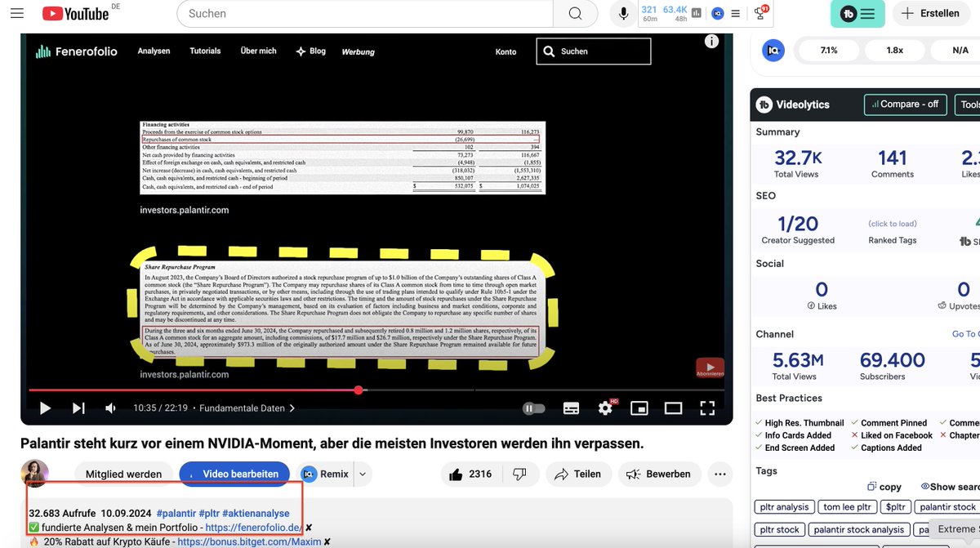Open #aktienanalyse hashtag link
This screenshot has height=548, width=980.
tap(256, 513)
